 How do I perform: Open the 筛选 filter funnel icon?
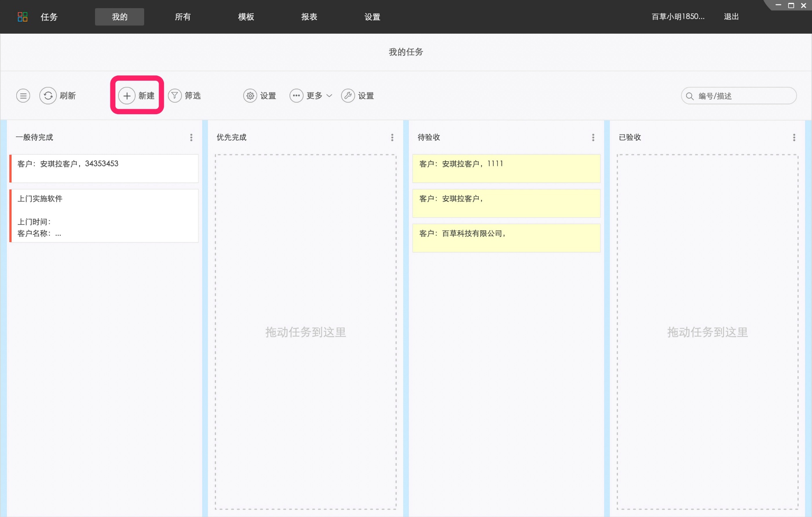[x=175, y=96]
